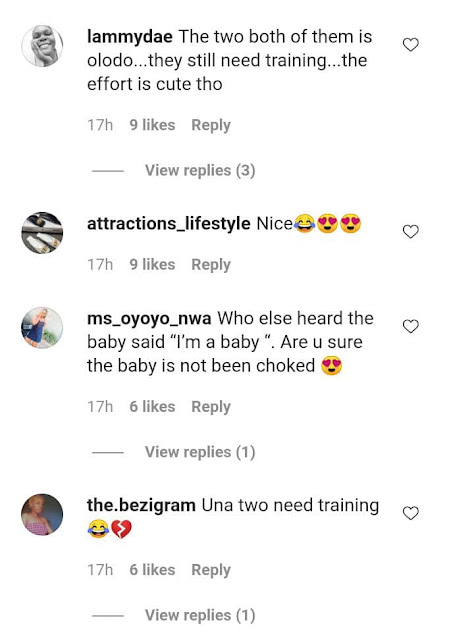Expand View replies (1) under ms_oyoyo_nwa

point(200,452)
